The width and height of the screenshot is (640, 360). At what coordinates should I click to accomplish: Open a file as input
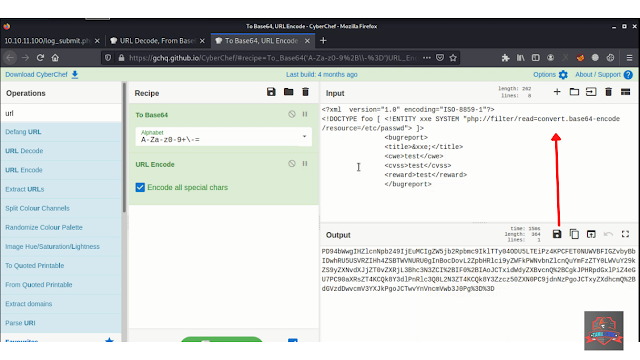[x=591, y=92]
